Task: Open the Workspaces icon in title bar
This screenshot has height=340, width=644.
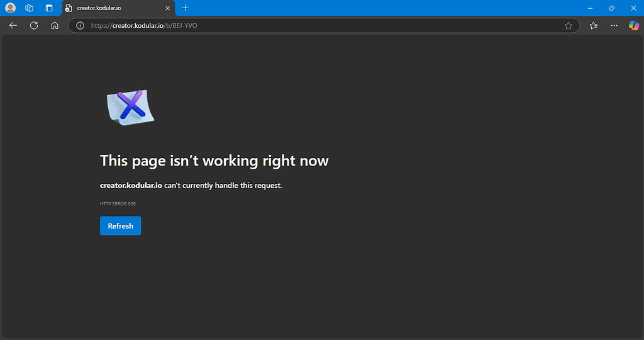Action: [x=29, y=8]
